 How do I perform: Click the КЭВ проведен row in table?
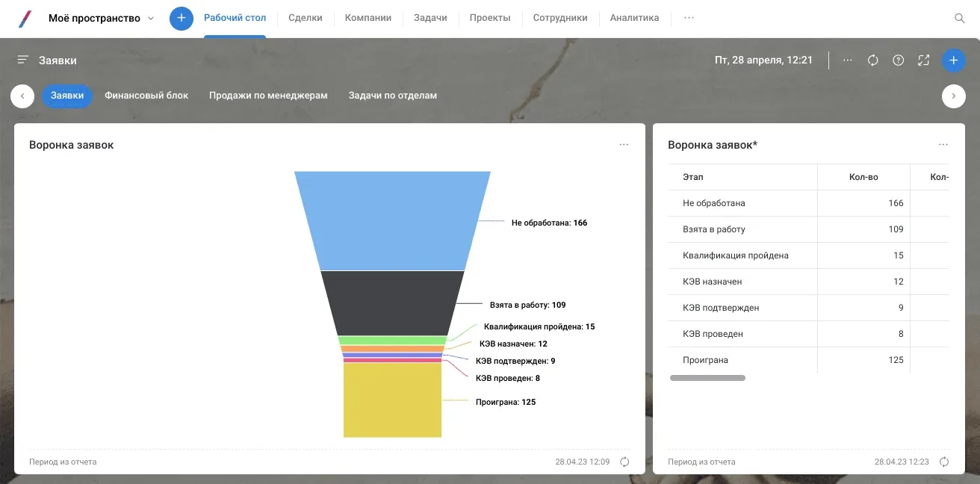point(808,334)
